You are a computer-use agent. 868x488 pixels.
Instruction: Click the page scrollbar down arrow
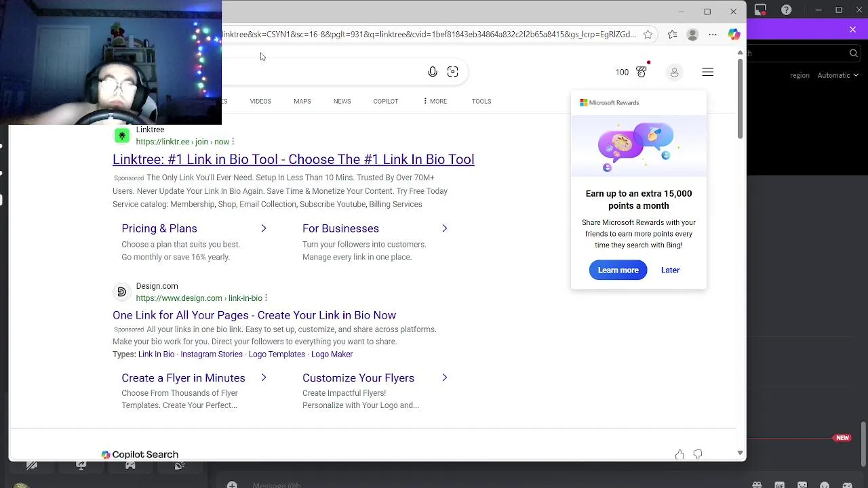coord(740,453)
